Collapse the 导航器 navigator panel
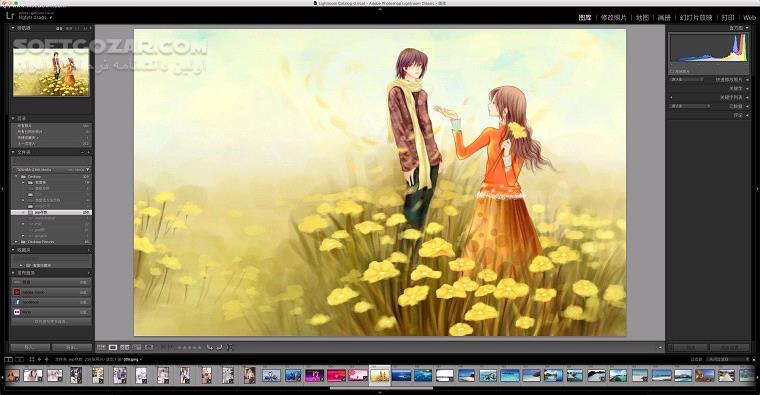The width and height of the screenshot is (760, 395). click(x=13, y=28)
